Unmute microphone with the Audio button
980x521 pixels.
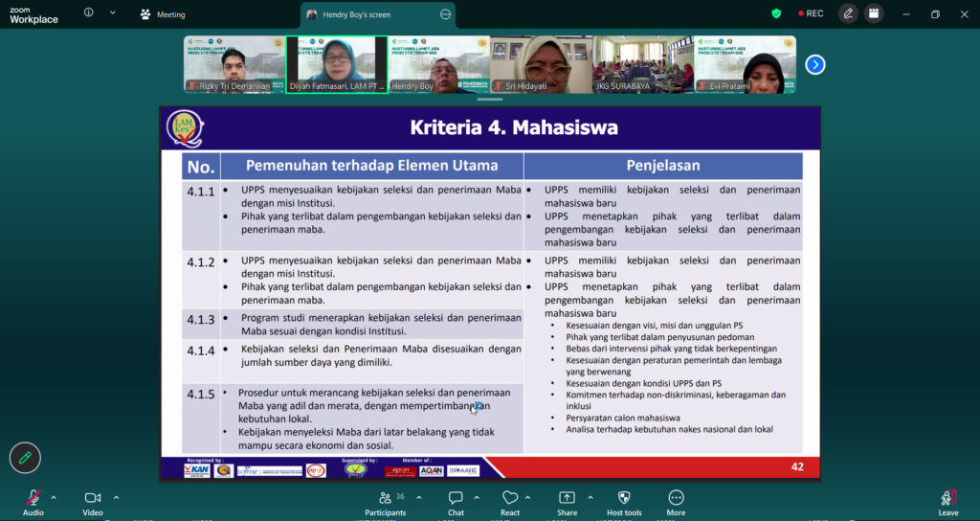[33, 503]
